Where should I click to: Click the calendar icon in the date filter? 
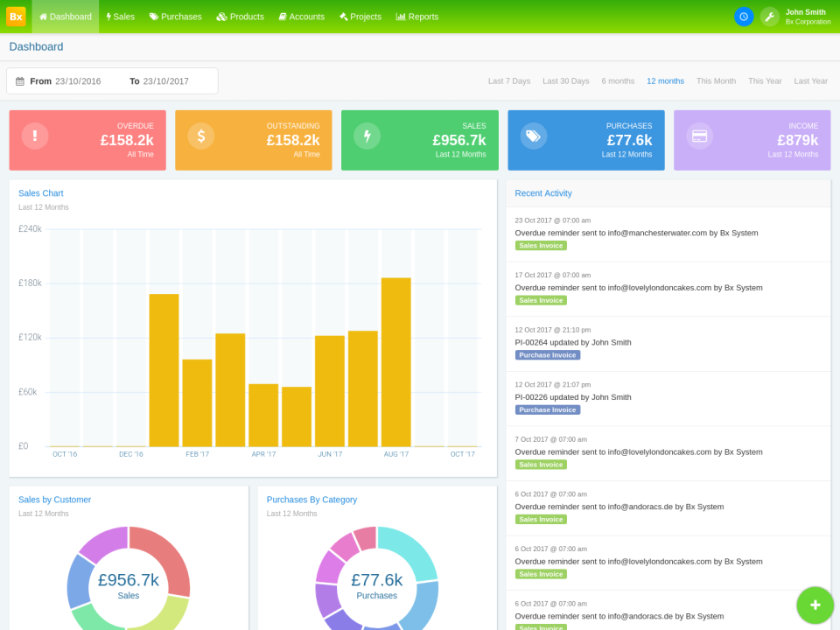[21, 80]
